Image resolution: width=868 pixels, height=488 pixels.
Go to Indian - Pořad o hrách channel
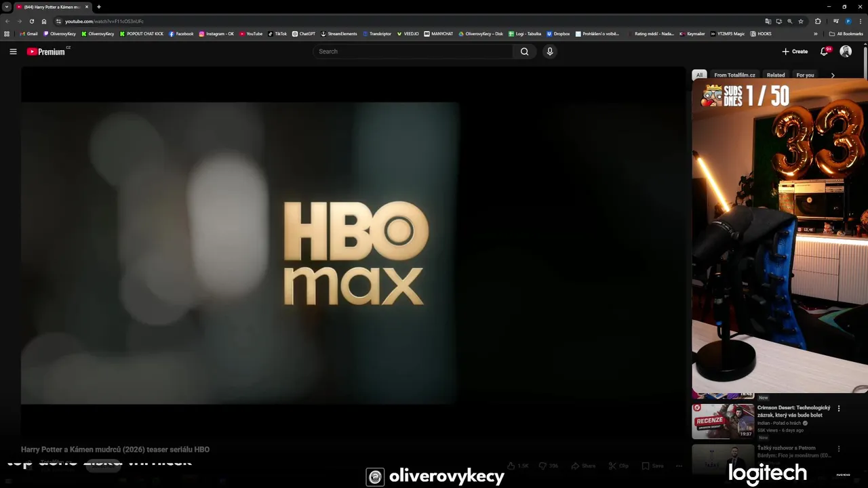click(x=779, y=423)
